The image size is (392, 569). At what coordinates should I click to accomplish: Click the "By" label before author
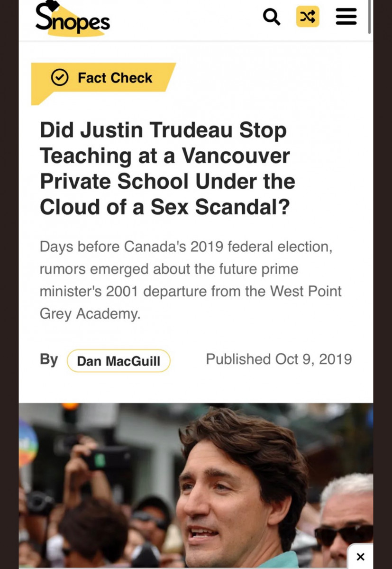pos(49,359)
